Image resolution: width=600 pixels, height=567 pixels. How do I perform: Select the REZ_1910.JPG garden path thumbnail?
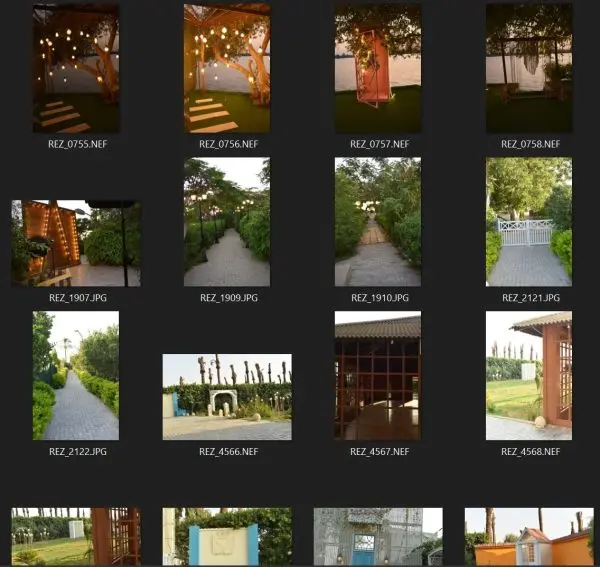tap(378, 222)
